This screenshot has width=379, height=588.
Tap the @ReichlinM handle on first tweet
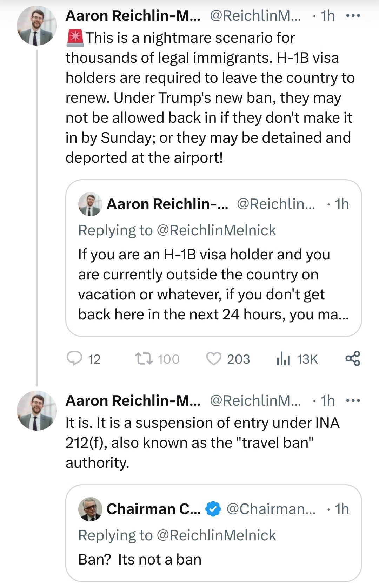(x=255, y=16)
